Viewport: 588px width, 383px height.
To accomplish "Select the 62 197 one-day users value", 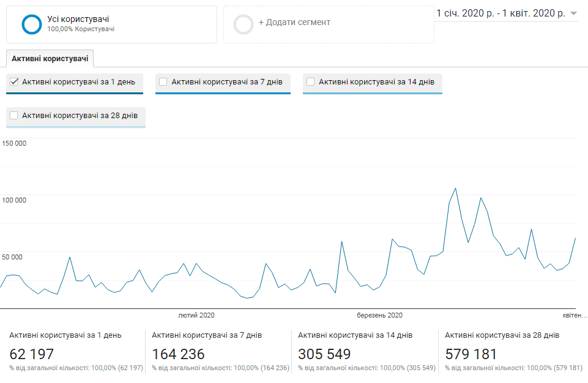I will tap(32, 354).
